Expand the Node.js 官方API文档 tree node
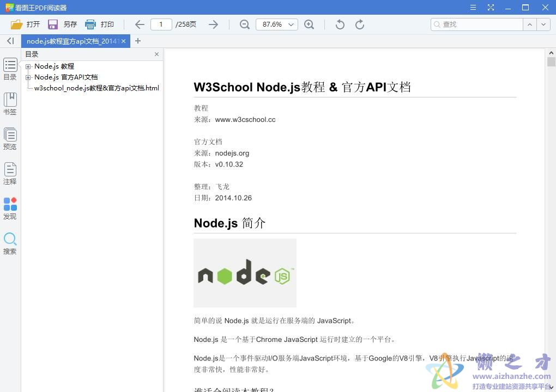The image size is (556, 392). tap(28, 77)
